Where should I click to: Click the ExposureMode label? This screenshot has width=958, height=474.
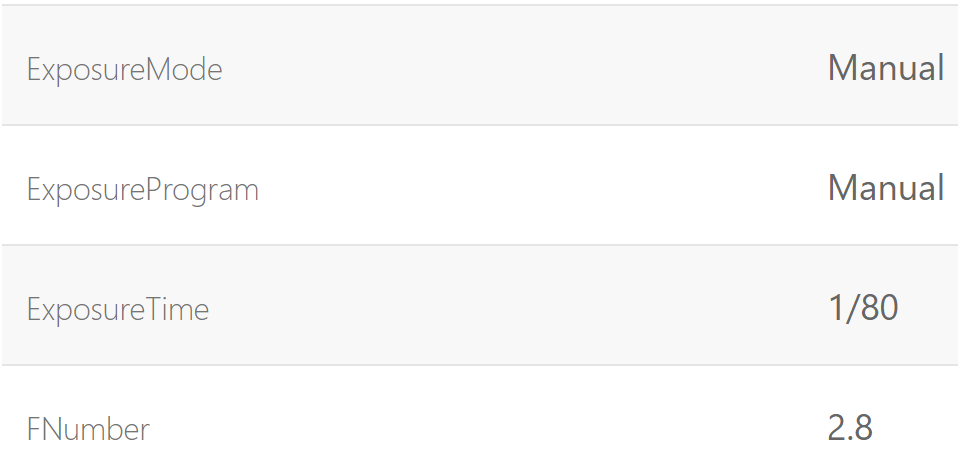[124, 70]
